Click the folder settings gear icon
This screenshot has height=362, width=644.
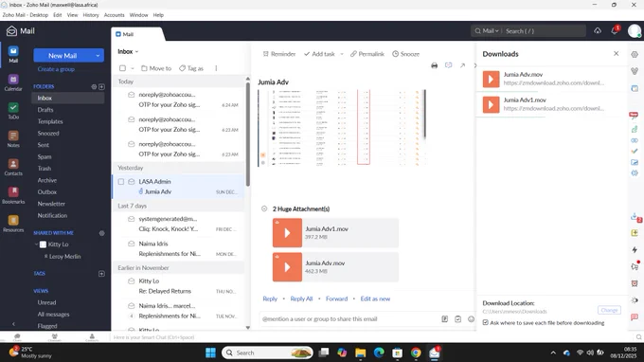point(94,86)
